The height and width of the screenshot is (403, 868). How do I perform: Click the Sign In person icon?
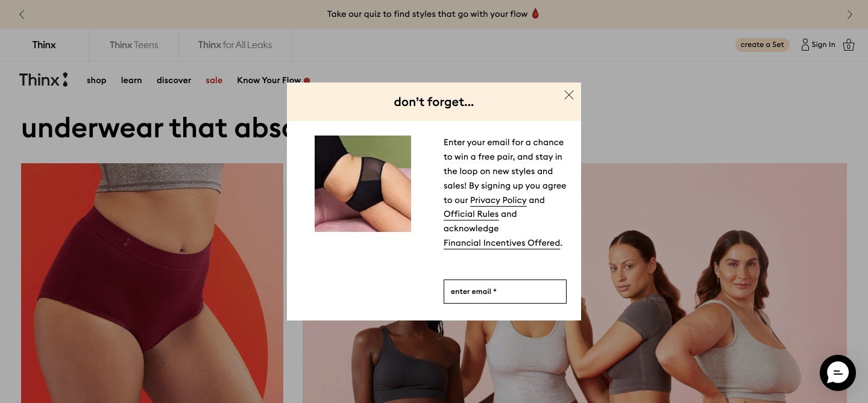805,45
